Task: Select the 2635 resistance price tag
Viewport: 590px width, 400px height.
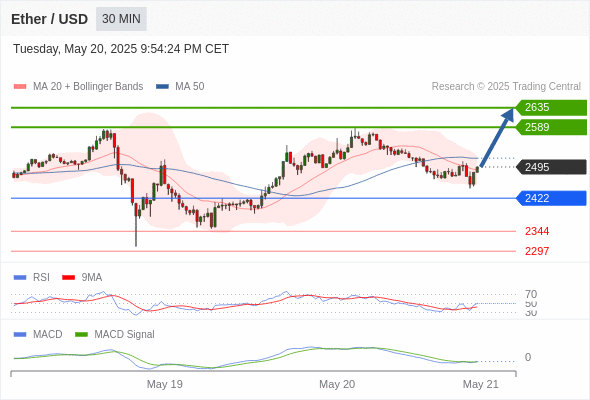Action: 551,108
